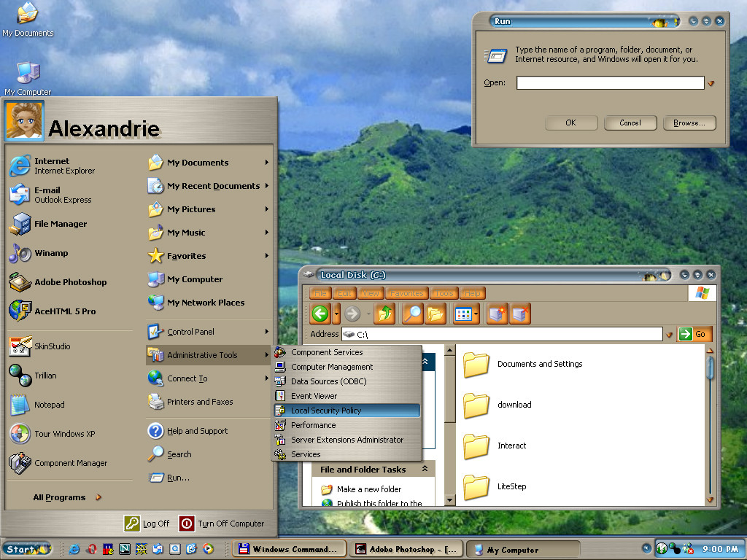Show hidden tray icons with the arrow
The height and width of the screenshot is (560, 747).
[646, 548]
